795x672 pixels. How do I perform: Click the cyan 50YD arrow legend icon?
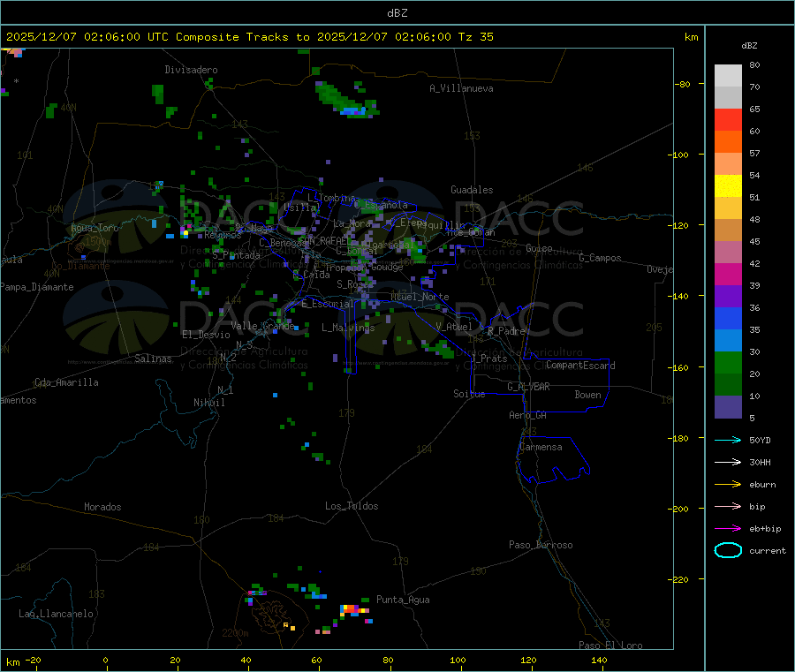pos(728,440)
